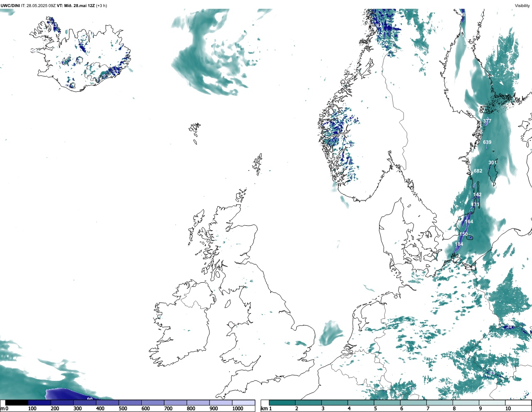
Task: Select the '10' tick on kilometre legend
Action: coord(508,409)
